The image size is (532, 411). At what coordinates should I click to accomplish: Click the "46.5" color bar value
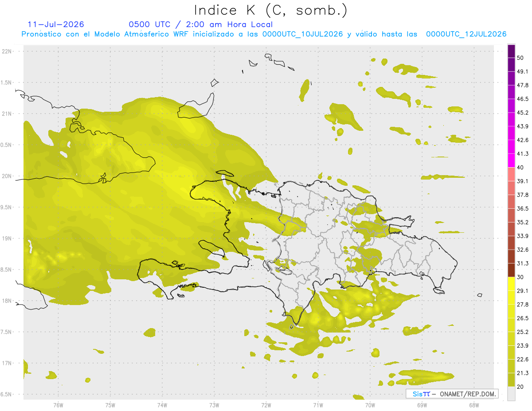coord(523,99)
